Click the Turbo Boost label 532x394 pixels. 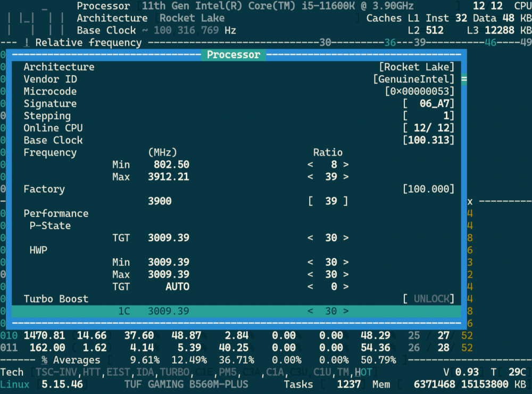tap(56, 299)
